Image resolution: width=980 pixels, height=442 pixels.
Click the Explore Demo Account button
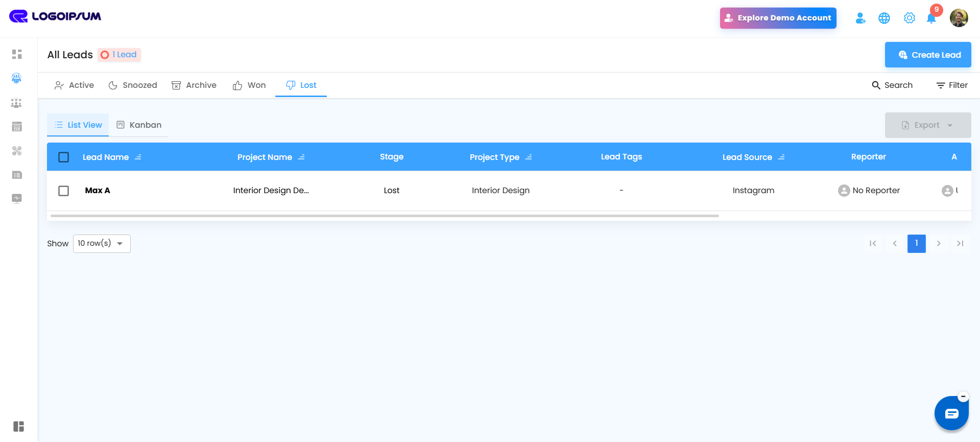pyautogui.click(x=778, y=18)
